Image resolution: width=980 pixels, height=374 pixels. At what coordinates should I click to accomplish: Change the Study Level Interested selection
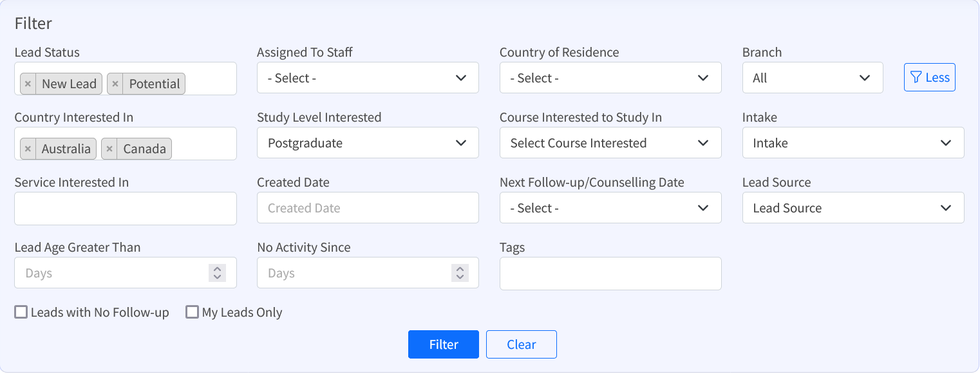(x=368, y=143)
